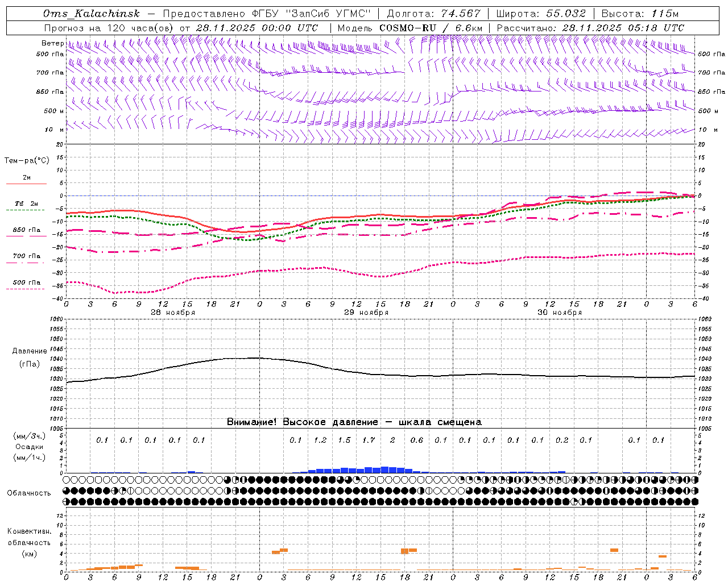Click the "Облачность" cloudiness label

[29, 493]
